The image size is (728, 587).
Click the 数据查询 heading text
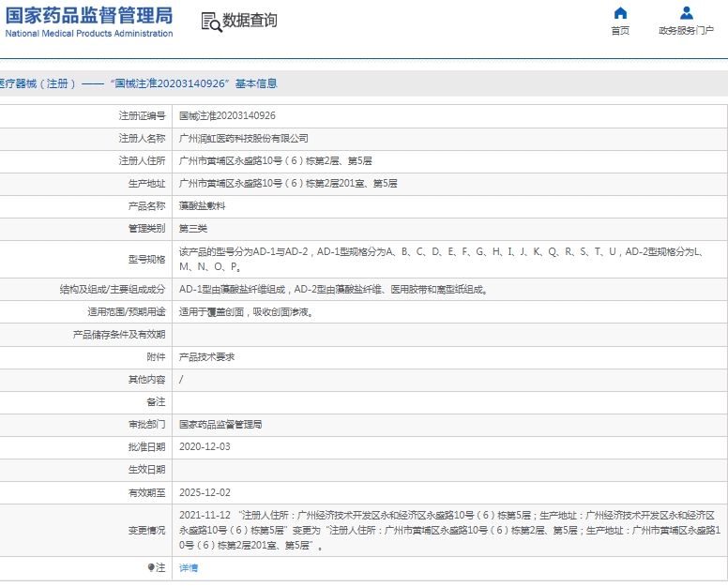250,21
